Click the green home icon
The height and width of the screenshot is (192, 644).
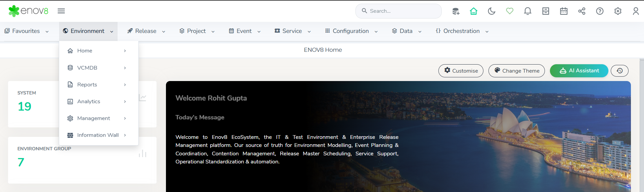[473, 11]
